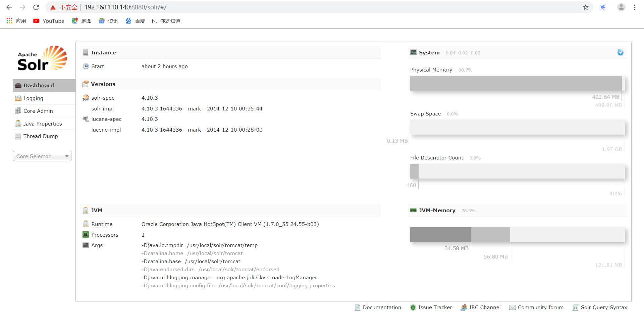
Task: Bookmark this page with star icon
Action: click(586, 7)
